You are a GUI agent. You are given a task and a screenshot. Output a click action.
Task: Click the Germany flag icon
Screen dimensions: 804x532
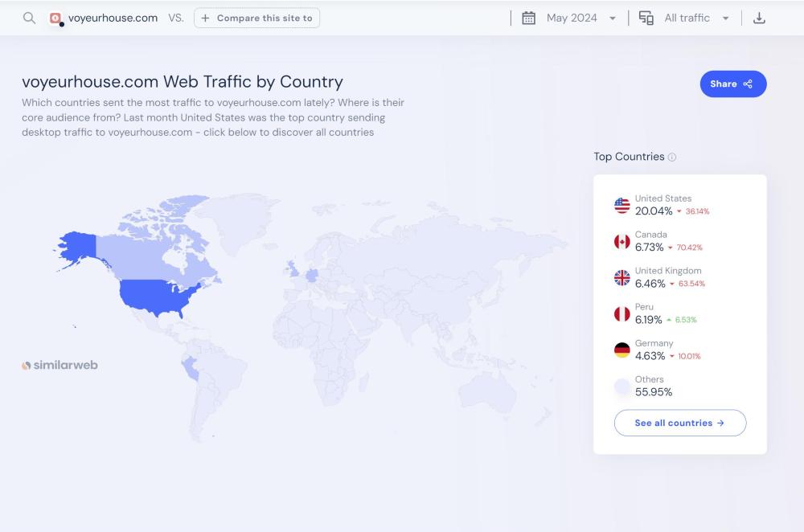pos(622,350)
